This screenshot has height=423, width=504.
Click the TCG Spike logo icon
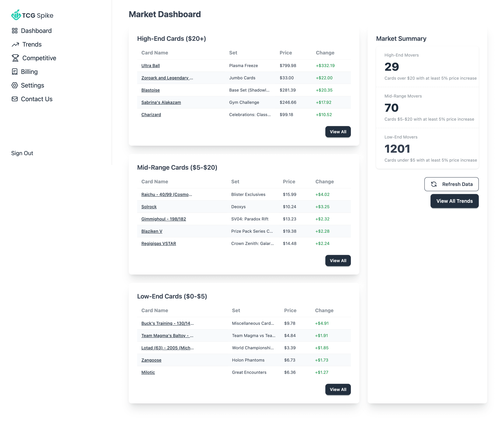(16, 15)
